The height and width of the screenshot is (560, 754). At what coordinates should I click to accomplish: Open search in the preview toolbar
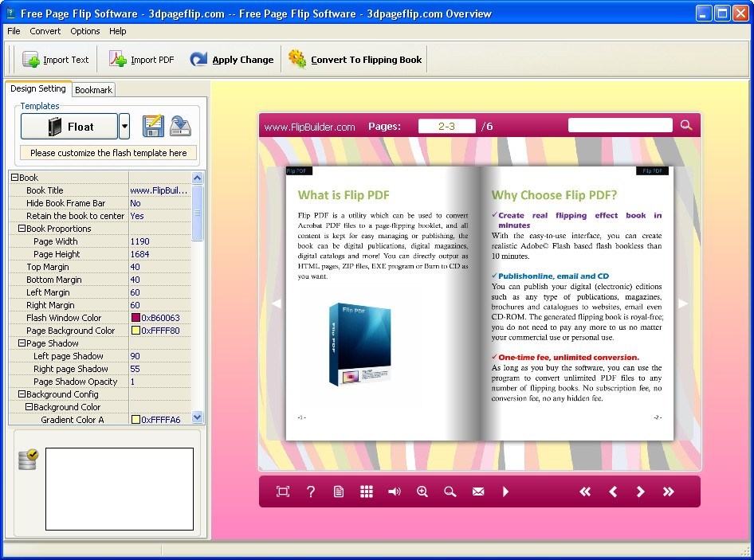pyautogui.click(x=450, y=491)
